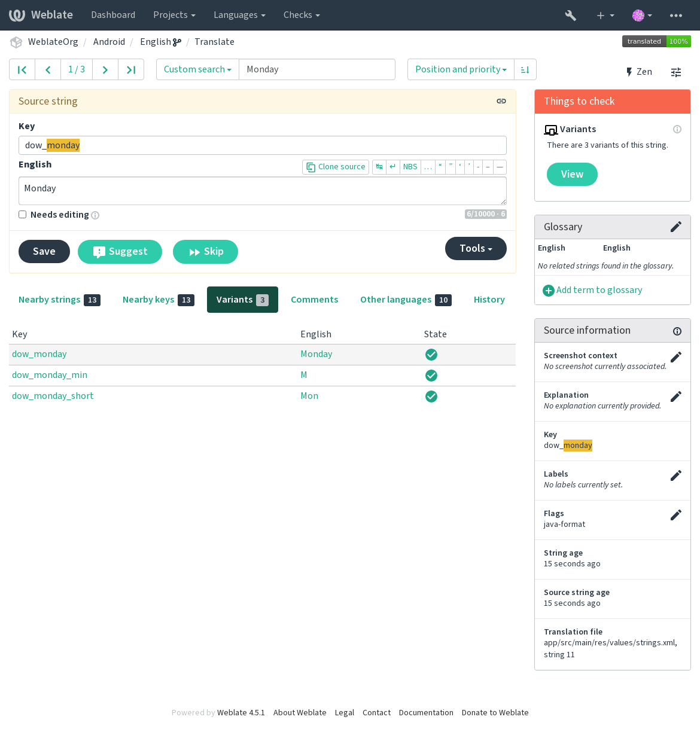Insert tab character button
Image resolution: width=700 pixels, height=735 pixels.
(379, 167)
